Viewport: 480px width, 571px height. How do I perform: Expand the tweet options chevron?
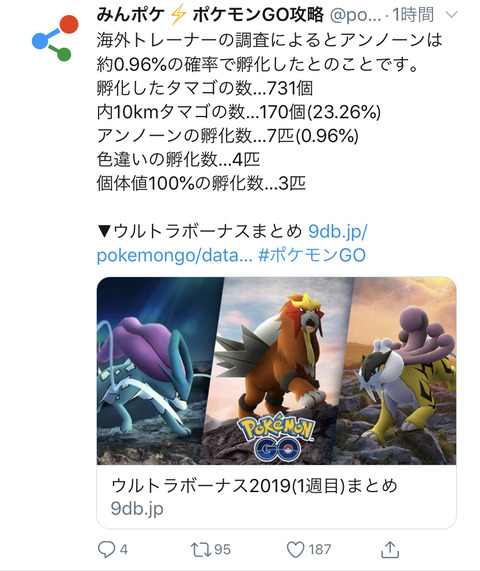[x=451, y=15]
